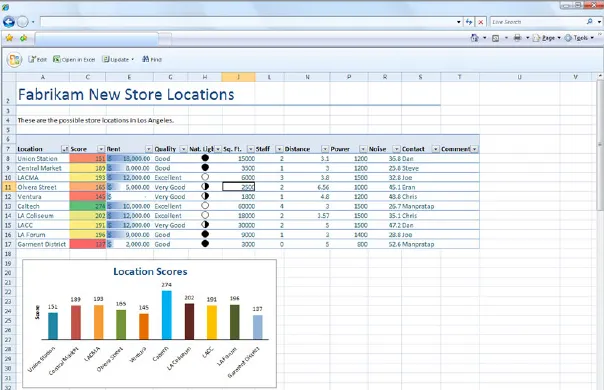604x390 pixels.
Task: Click inside the browser address bar
Action: 247,22
